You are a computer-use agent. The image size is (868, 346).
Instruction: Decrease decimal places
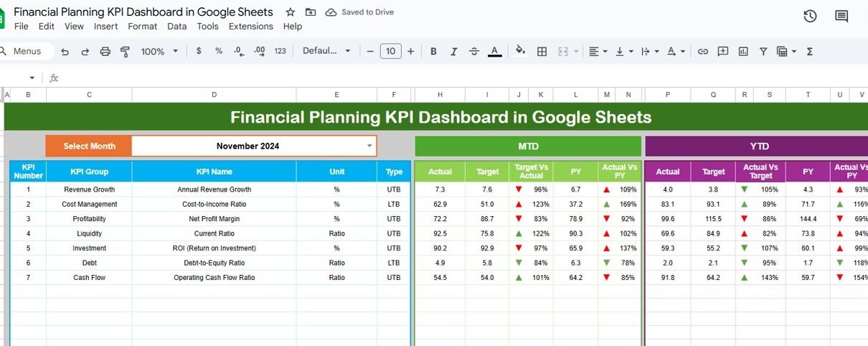tap(239, 52)
